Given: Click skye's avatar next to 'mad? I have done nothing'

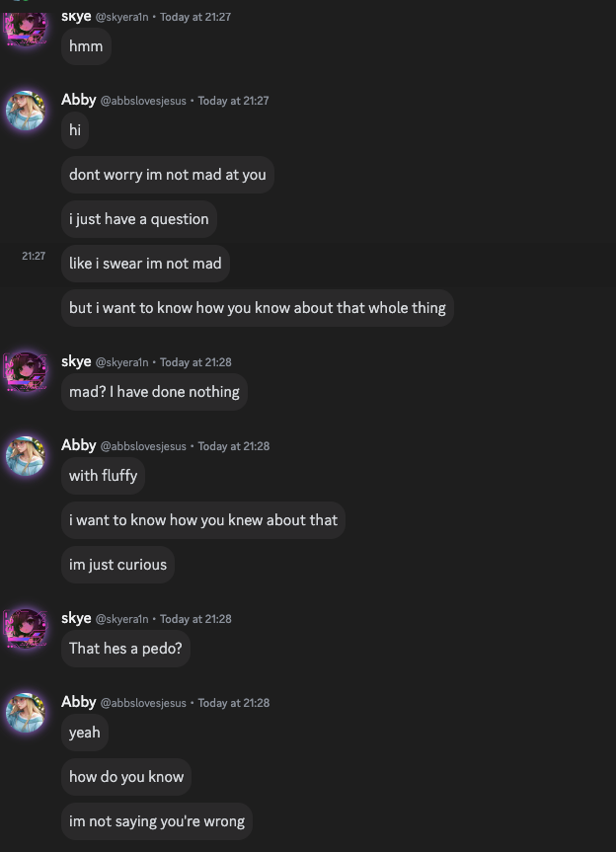Looking at the screenshot, I should [x=26, y=371].
